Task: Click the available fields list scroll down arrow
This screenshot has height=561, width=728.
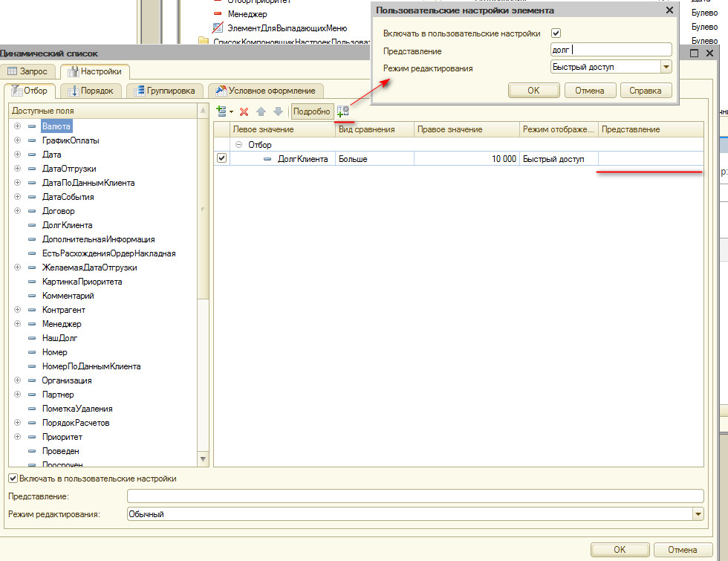Action: coord(203,459)
